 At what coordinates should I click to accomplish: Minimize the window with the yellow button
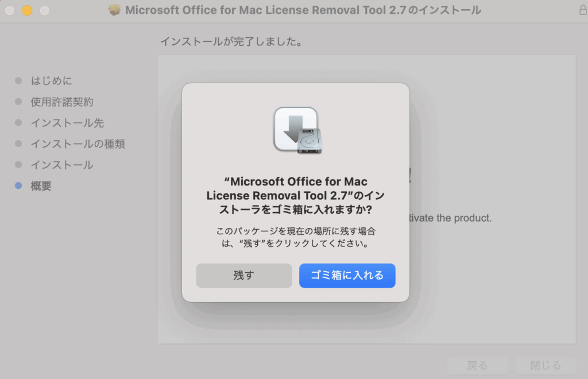point(27,10)
